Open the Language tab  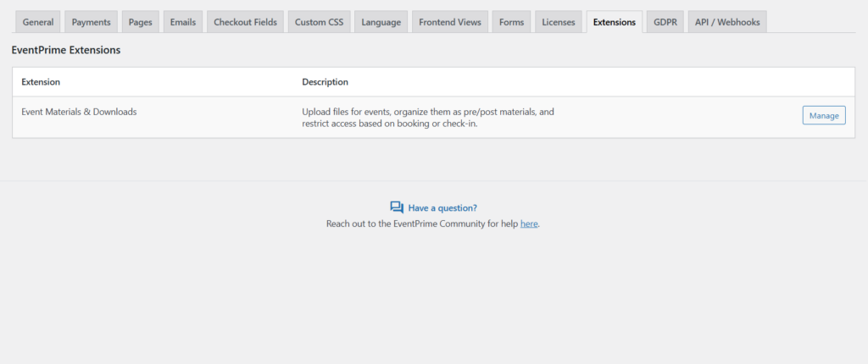(381, 22)
